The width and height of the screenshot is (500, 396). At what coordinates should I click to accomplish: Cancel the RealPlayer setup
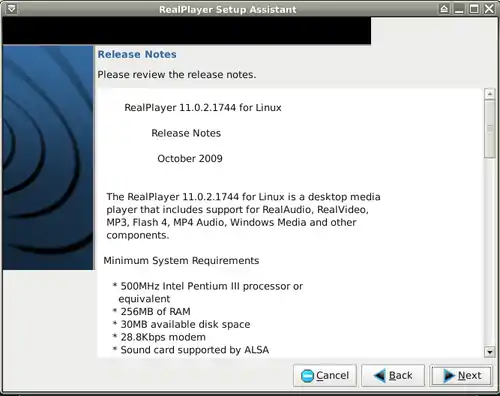click(x=325, y=376)
